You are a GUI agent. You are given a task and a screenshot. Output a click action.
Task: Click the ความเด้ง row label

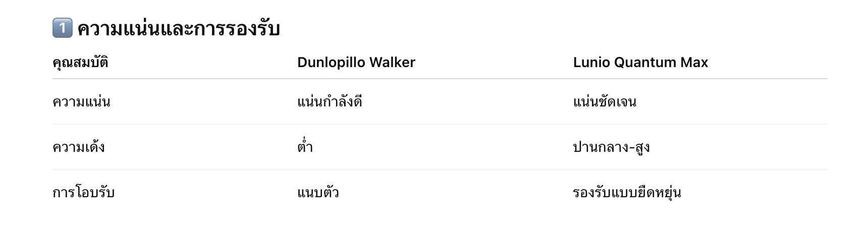pos(79,147)
